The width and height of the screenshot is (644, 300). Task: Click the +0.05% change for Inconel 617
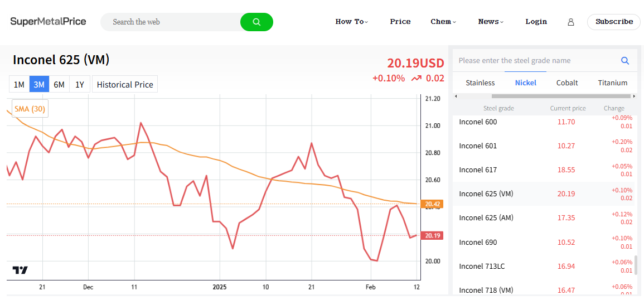pyautogui.click(x=622, y=166)
